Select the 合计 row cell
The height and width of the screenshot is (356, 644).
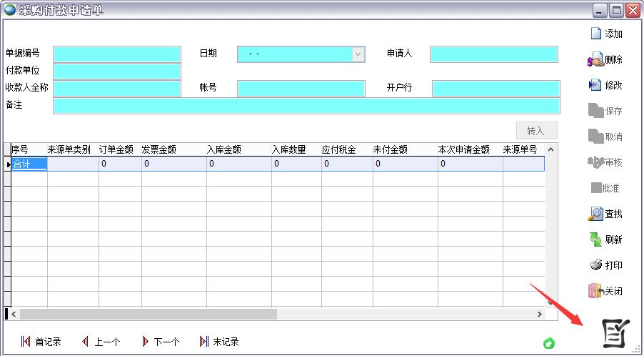pyautogui.click(x=29, y=164)
